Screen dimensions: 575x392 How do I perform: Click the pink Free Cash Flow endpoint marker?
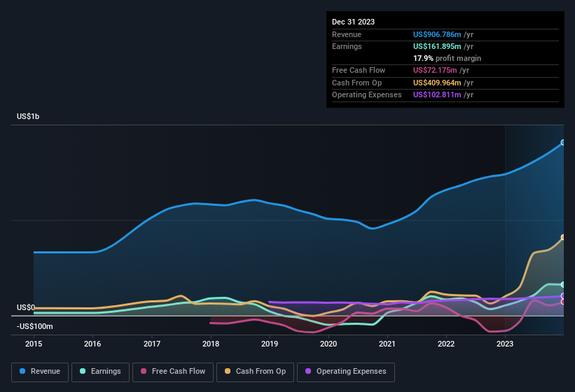pos(563,302)
